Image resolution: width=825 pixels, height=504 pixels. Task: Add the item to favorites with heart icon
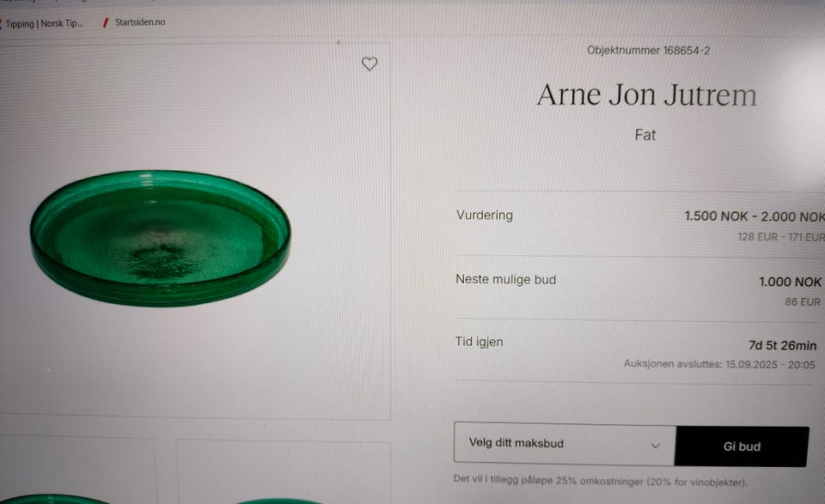pyautogui.click(x=370, y=64)
